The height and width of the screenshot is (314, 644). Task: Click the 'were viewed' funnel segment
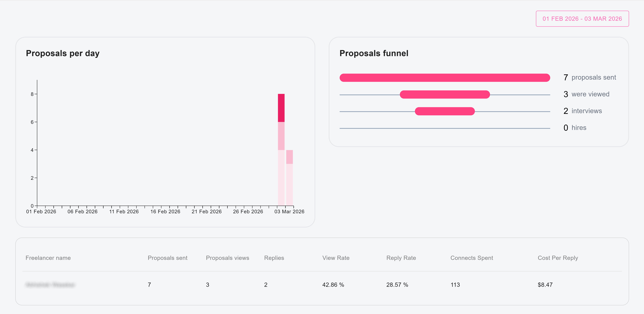click(445, 94)
